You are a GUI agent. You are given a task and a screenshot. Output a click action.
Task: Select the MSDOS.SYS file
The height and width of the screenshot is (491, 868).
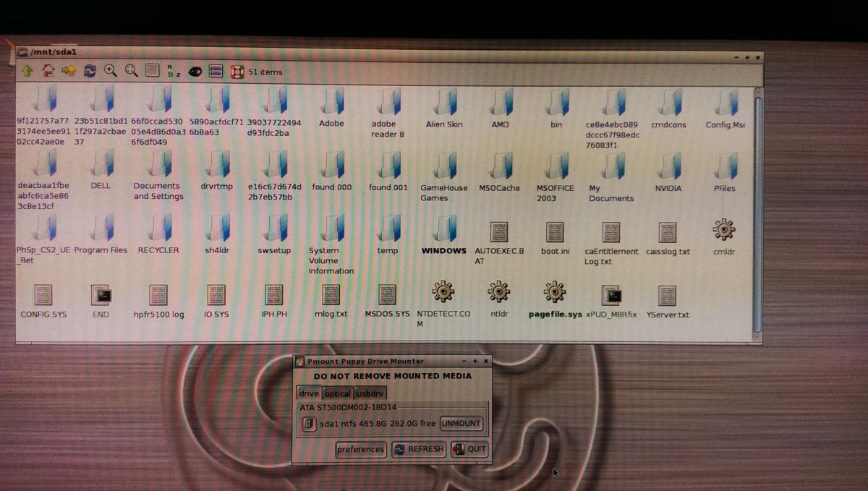387,302
